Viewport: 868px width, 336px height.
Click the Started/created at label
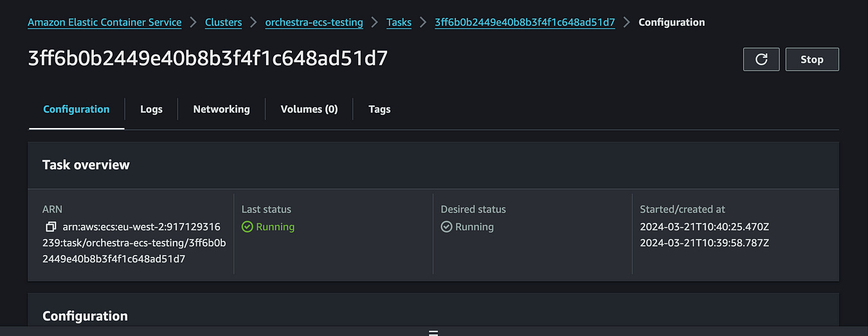pos(682,210)
